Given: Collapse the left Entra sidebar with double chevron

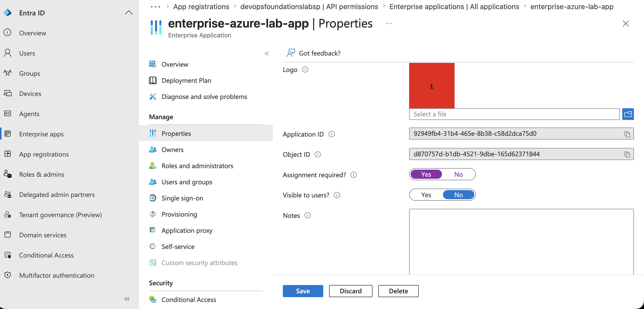Looking at the screenshot, I should (x=127, y=299).
